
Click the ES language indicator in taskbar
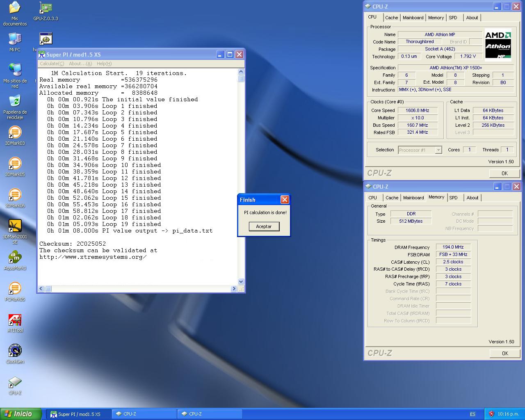tap(472, 414)
